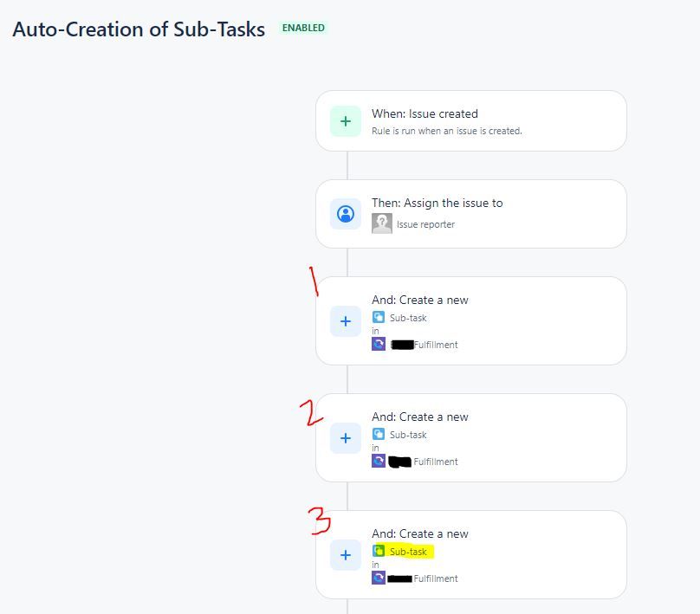This screenshot has width=700, height=614.
Task: Open the highlighted Sub-task link
Action: click(407, 551)
